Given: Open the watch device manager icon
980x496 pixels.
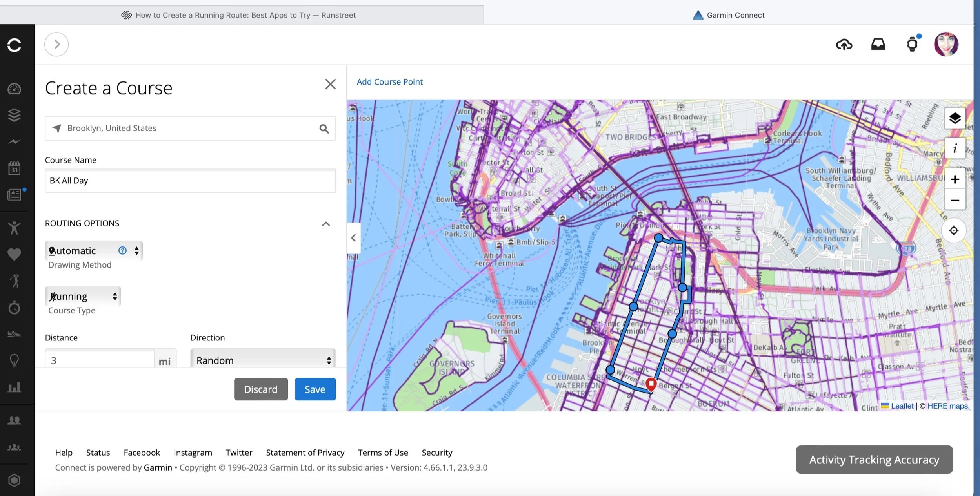Looking at the screenshot, I should tap(913, 44).
